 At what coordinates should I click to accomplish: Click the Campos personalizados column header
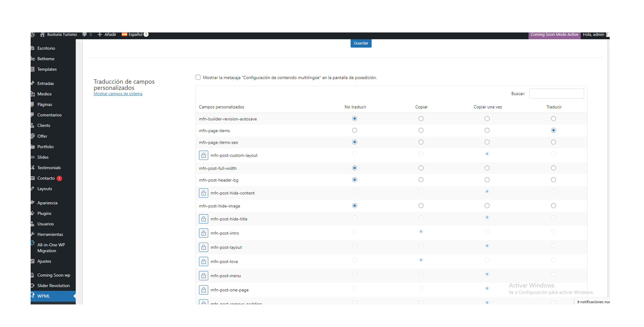(x=222, y=107)
